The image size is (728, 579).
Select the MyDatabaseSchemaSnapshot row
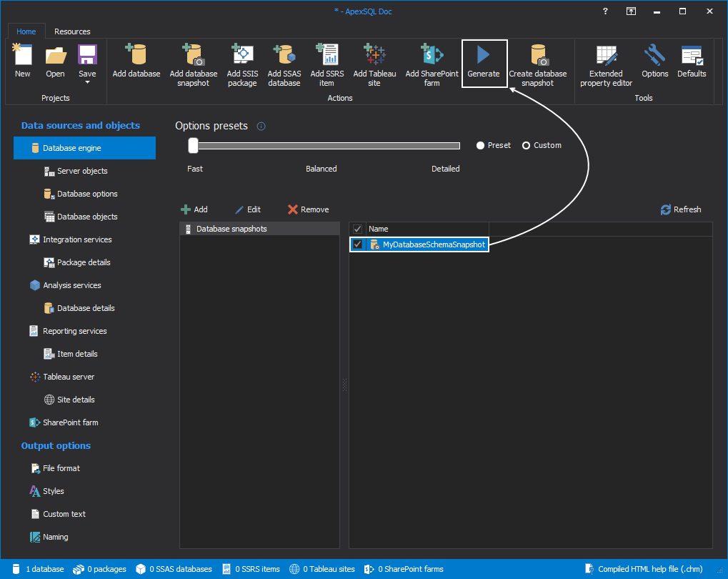[x=419, y=244]
